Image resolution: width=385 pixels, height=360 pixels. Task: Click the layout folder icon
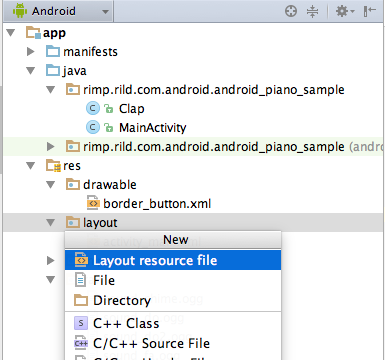tap(73, 222)
